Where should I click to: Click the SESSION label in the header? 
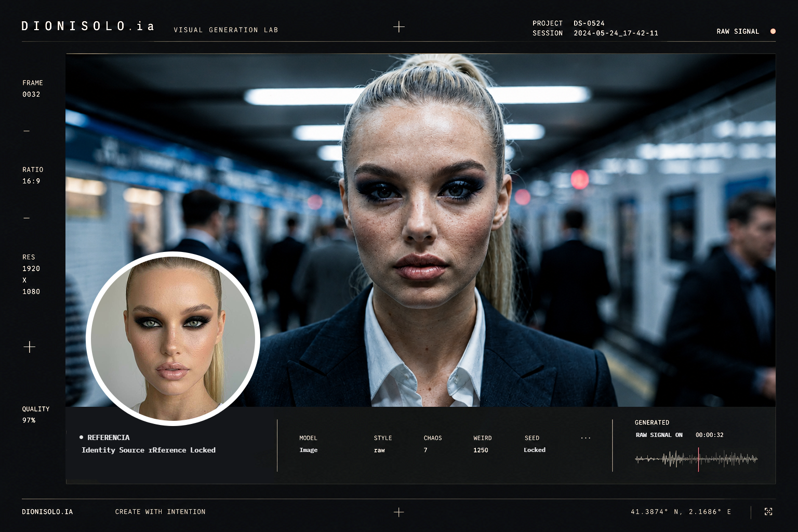[x=548, y=33]
